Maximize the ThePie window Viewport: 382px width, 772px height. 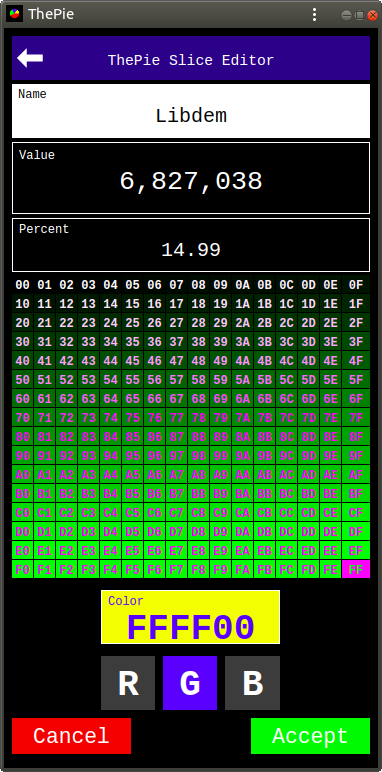[359, 15]
